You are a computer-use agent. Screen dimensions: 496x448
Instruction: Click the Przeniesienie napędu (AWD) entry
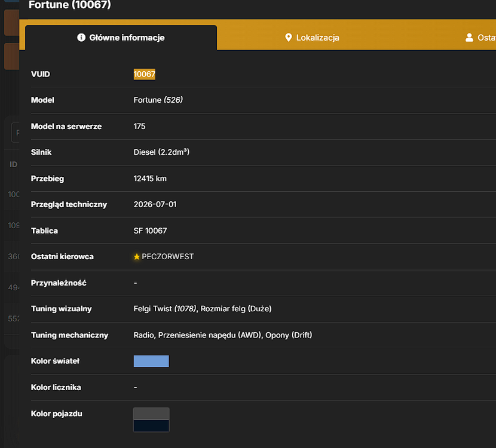point(210,335)
